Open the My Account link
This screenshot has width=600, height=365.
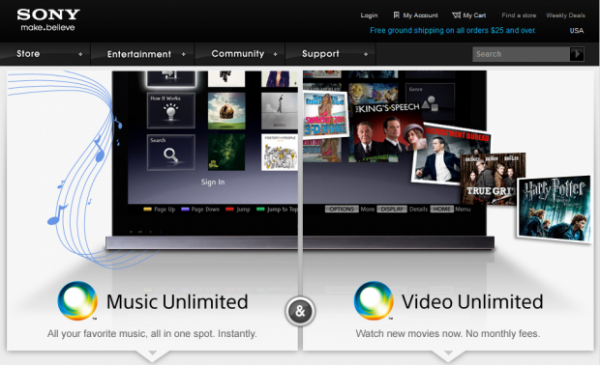[420, 15]
